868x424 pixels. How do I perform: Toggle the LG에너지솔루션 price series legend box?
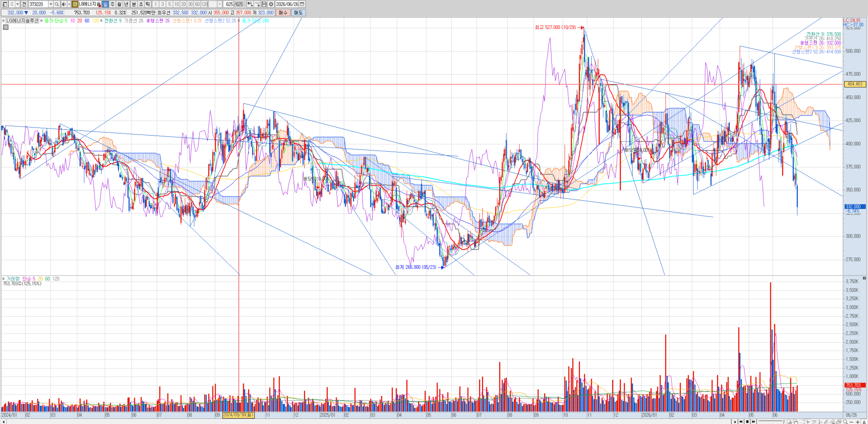coord(3,21)
